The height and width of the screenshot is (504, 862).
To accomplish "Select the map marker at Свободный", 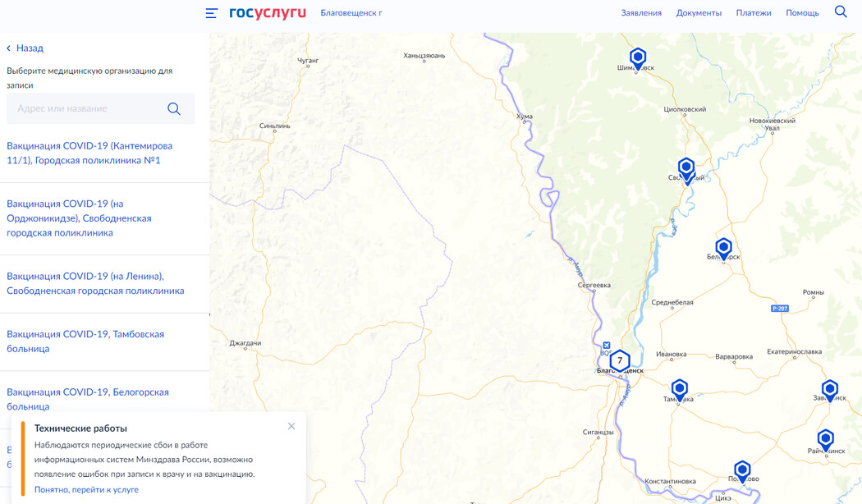I will [686, 169].
